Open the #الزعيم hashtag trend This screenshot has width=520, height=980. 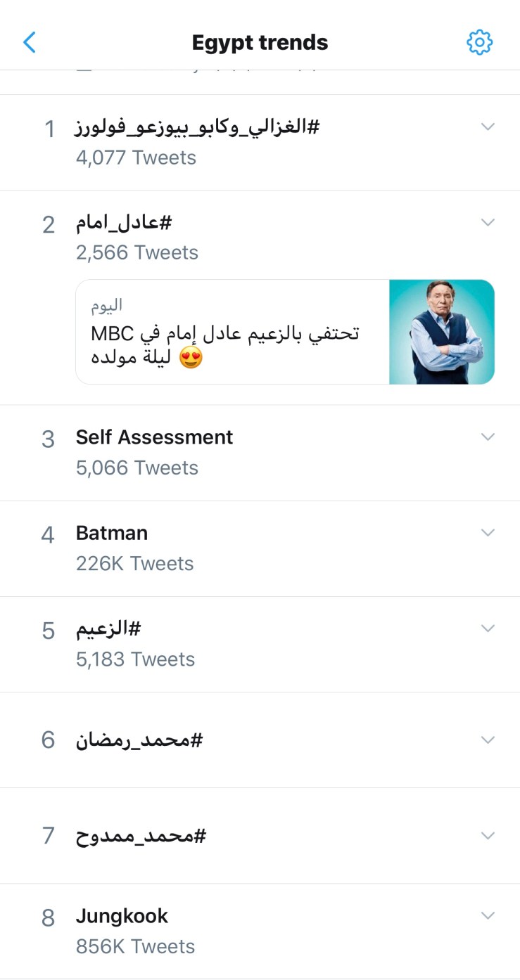click(x=108, y=628)
